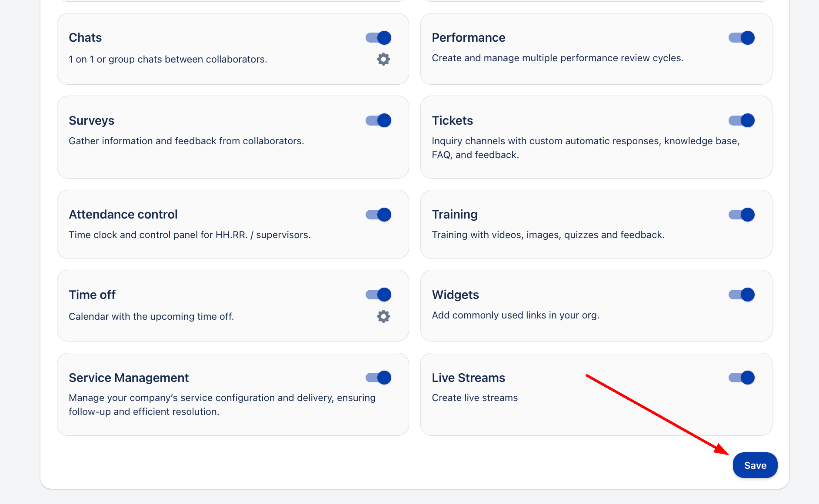Disable the Tickets toggle switch
Viewport: 819px width, 504px height.
coord(742,120)
